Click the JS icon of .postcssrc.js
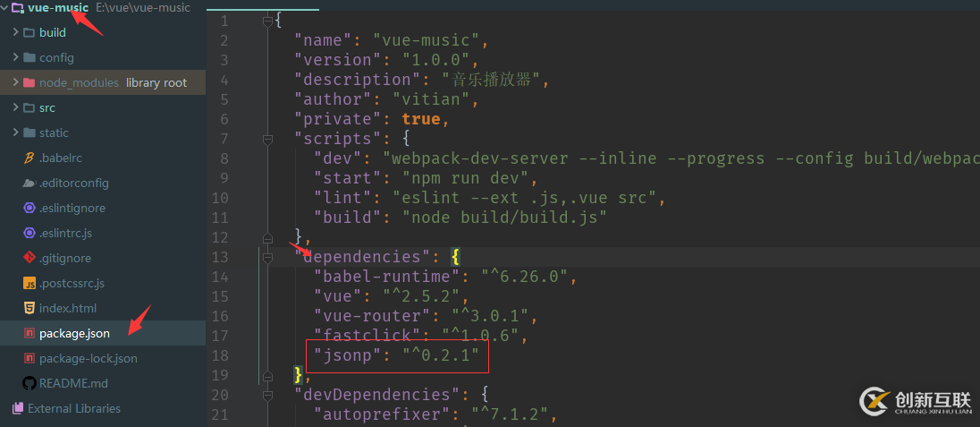This screenshot has height=427, width=980. click(x=29, y=283)
